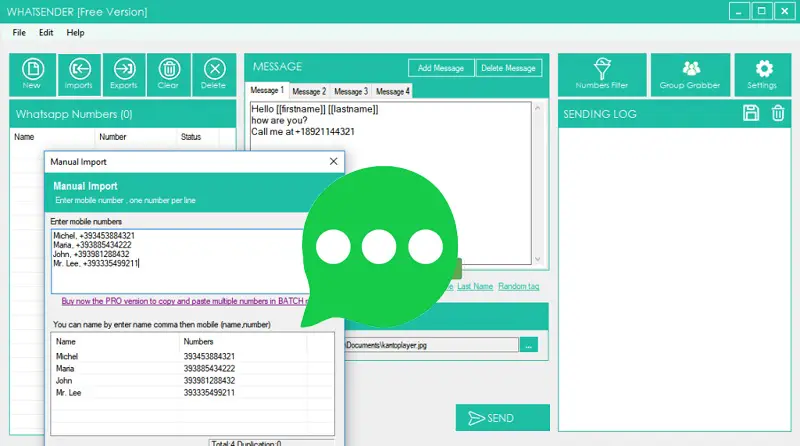Switch to the Message 3 tab
Screen dimensions: 800x446
click(351, 91)
